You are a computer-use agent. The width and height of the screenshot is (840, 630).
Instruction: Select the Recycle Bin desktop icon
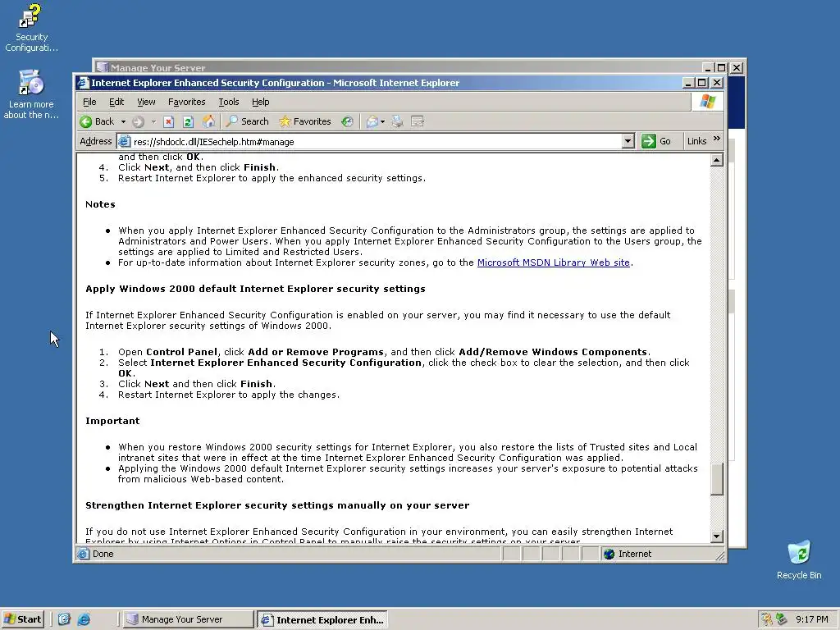[x=799, y=559]
